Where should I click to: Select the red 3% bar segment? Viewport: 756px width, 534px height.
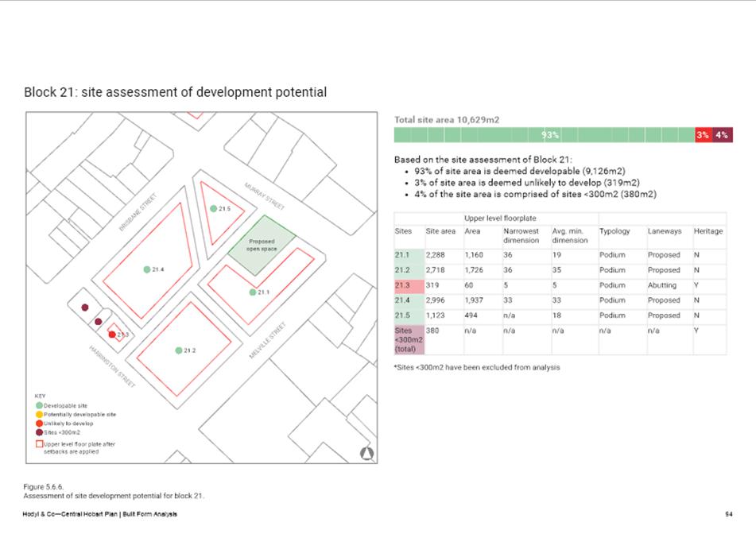click(703, 135)
